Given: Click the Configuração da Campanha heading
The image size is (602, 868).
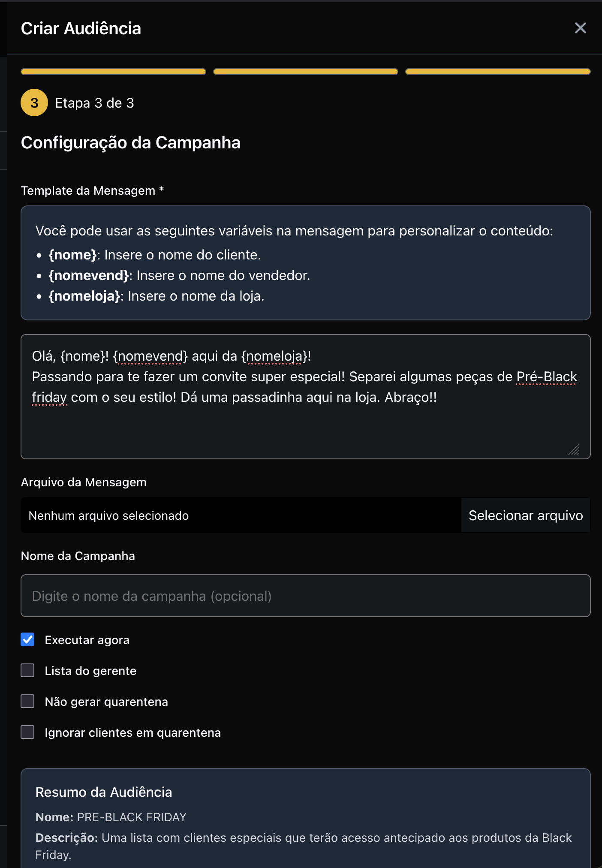Looking at the screenshot, I should [x=130, y=142].
